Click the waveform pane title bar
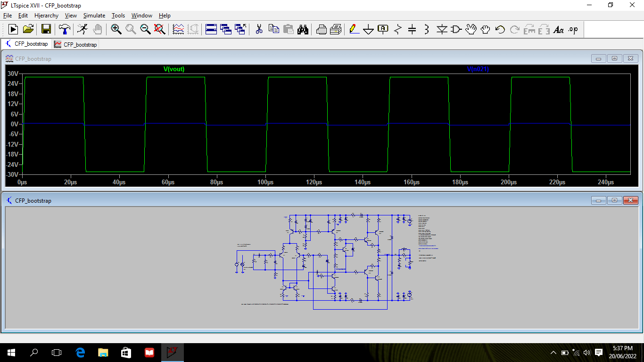The image size is (644, 362). click(x=322, y=58)
